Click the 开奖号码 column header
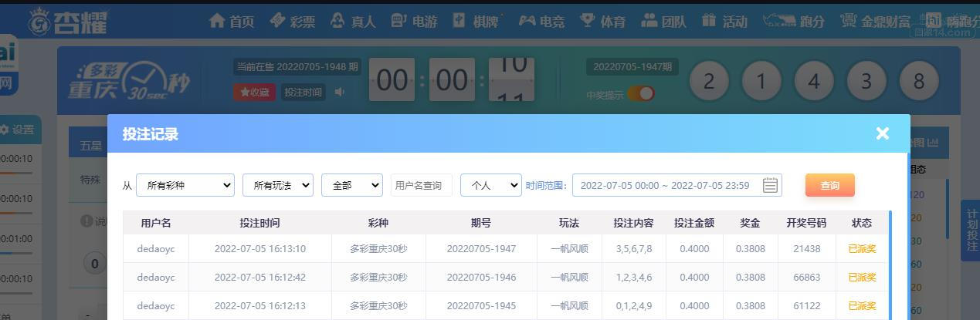The height and width of the screenshot is (320, 980). point(806,223)
